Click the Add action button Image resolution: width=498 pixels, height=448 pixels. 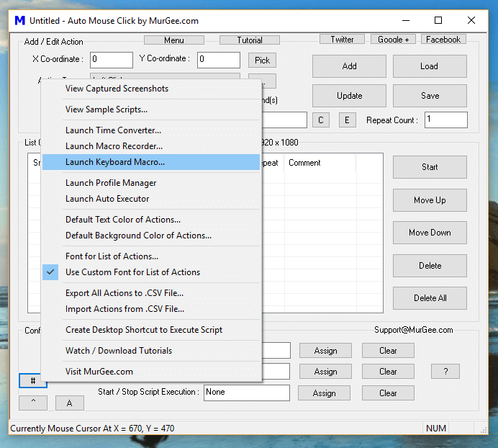click(x=349, y=66)
